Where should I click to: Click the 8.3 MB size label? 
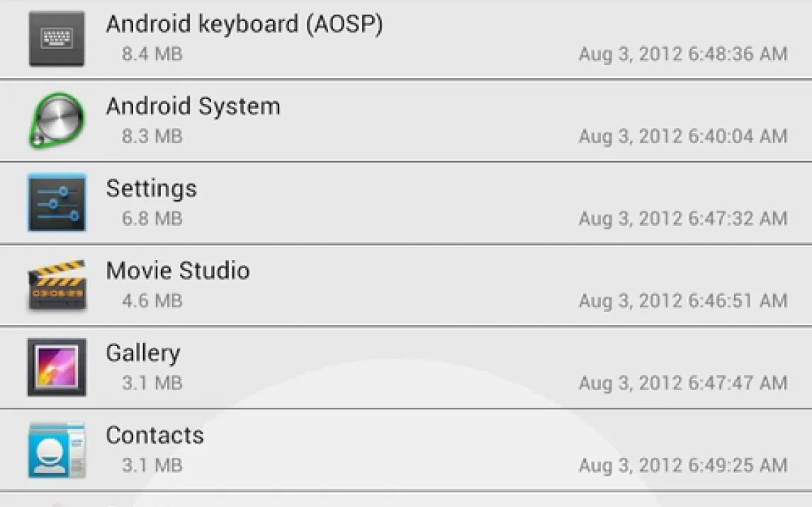pyautogui.click(x=152, y=136)
